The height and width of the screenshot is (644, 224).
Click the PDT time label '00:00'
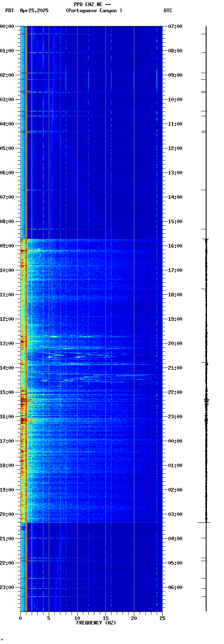click(7, 26)
